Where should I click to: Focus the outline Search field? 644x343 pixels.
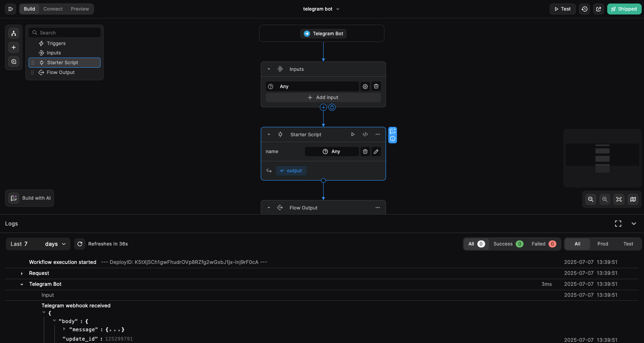point(65,33)
